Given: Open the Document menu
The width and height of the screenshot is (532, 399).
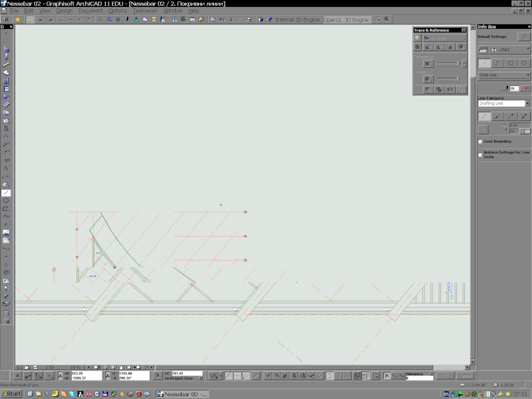Looking at the screenshot, I should coord(90,11).
